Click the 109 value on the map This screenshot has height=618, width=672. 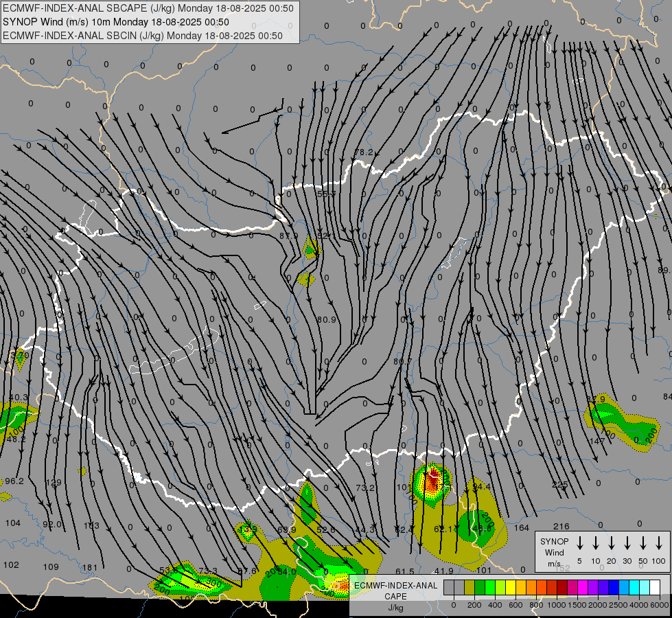(x=51, y=566)
